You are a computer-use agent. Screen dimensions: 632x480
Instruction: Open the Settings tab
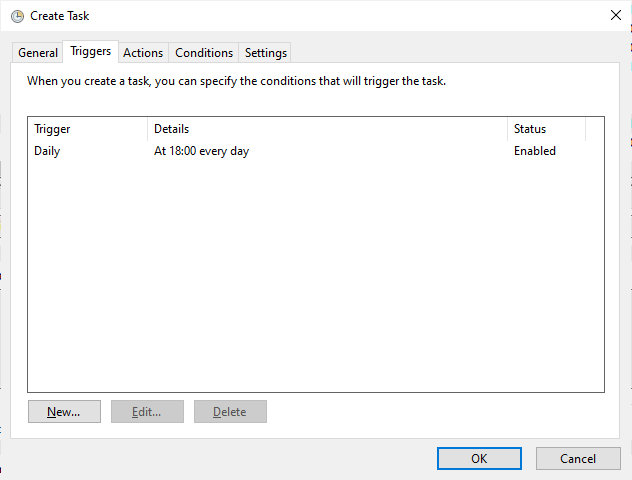point(266,53)
